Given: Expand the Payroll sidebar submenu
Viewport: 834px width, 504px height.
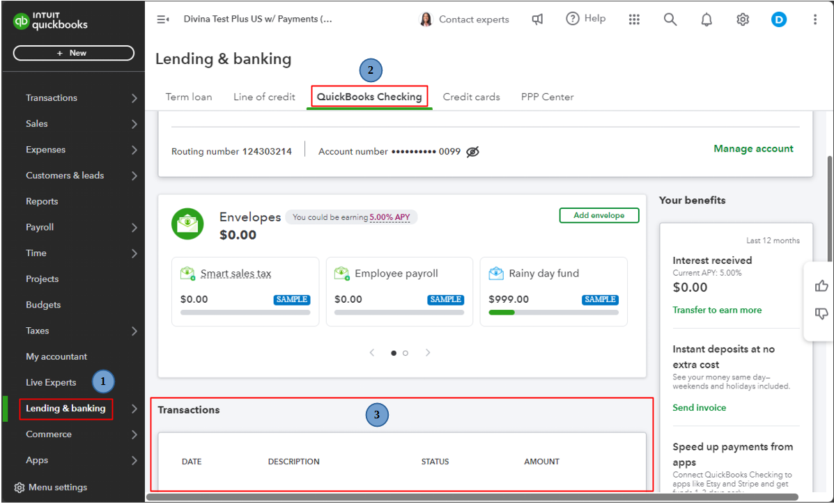Looking at the screenshot, I should (134, 228).
